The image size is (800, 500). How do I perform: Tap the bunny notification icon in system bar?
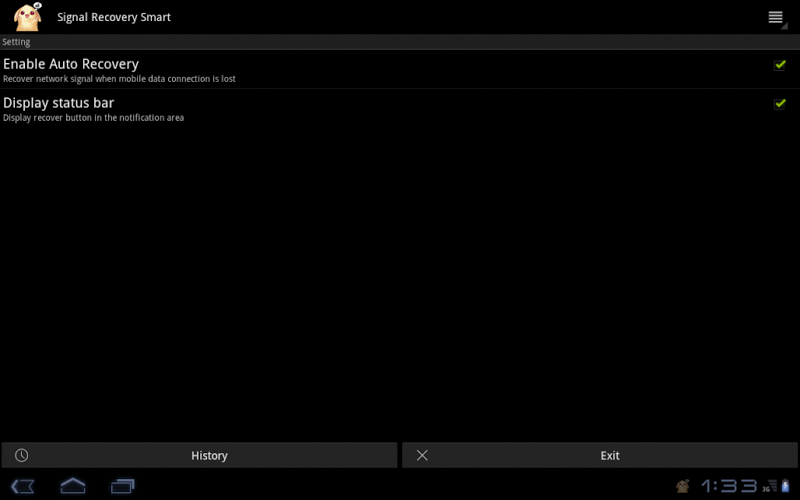[x=683, y=486]
